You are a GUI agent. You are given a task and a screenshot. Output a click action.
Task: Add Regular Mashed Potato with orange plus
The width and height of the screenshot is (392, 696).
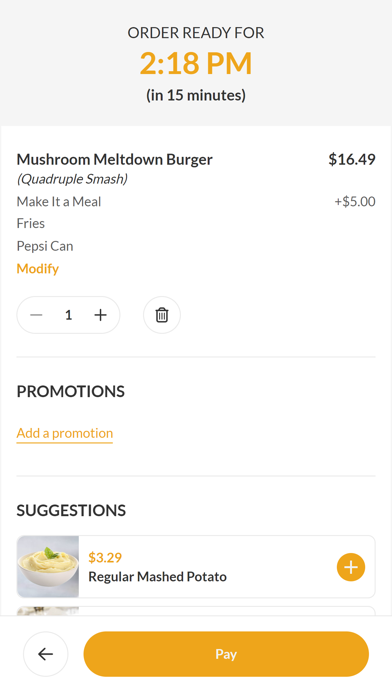[x=351, y=567]
